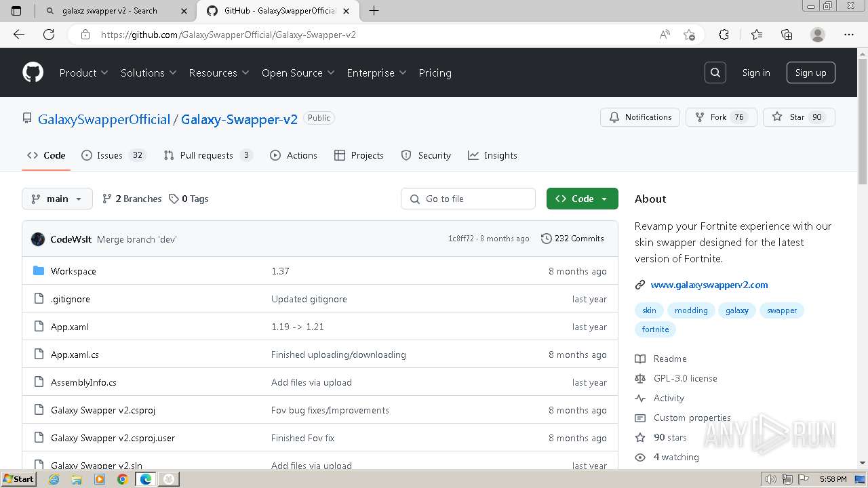Switch to the Issues tab
868x488 pixels.
coord(113,155)
